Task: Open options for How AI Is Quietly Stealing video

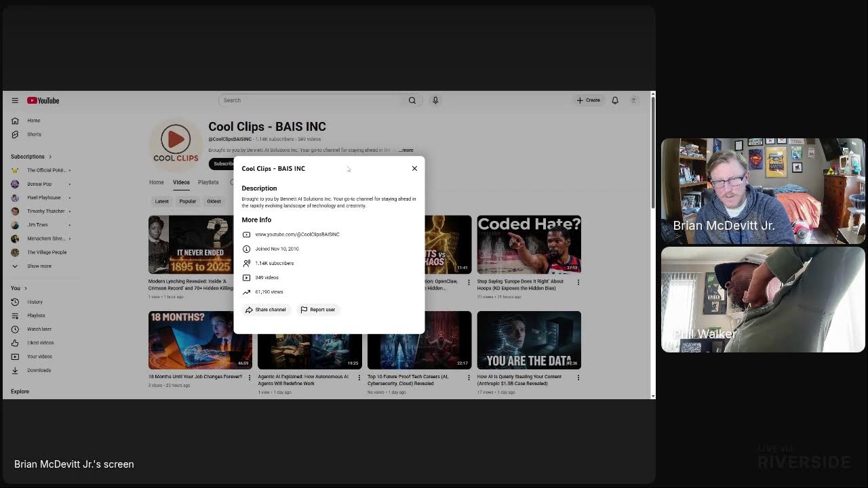Action: click(x=578, y=378)
